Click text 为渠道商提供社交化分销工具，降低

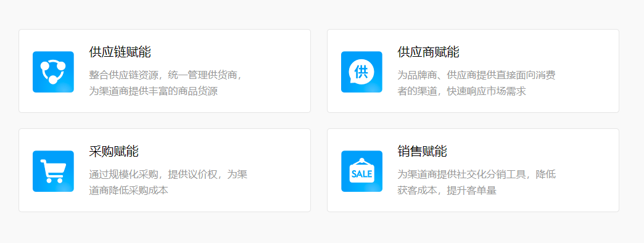[476, 175]
